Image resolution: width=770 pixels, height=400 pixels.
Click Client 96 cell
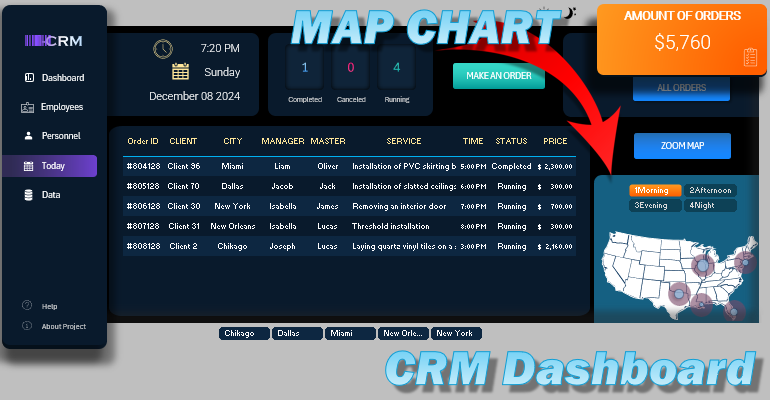(x=184, y=166)
